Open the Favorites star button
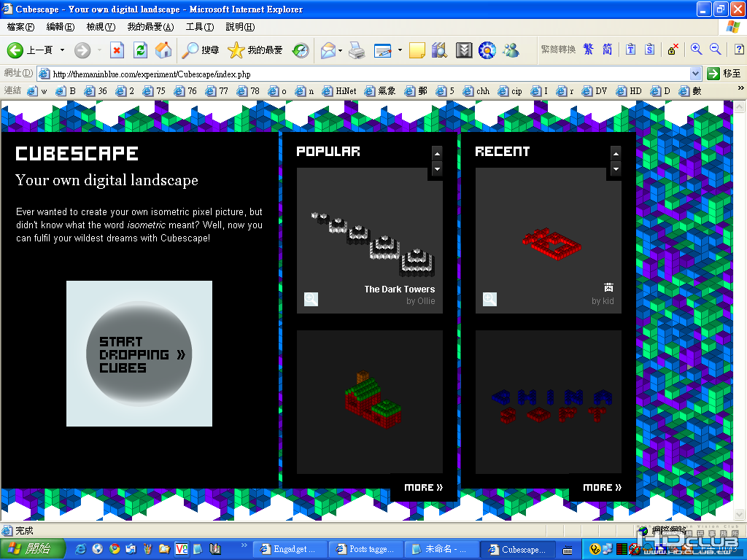Screen dimensions: 747x560 click(x=255, y=50)
